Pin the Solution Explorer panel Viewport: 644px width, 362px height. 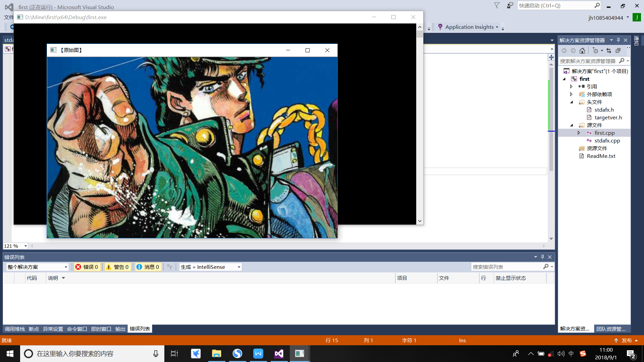[619, 40]
